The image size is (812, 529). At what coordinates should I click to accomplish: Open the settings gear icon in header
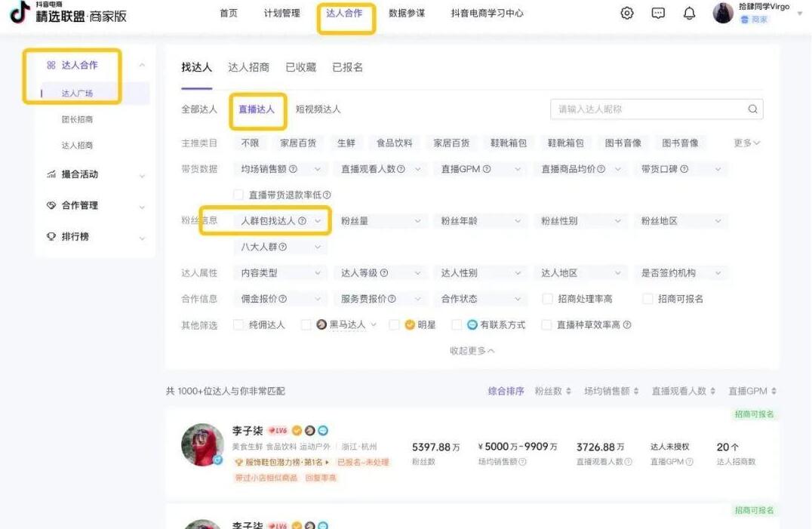626,13
